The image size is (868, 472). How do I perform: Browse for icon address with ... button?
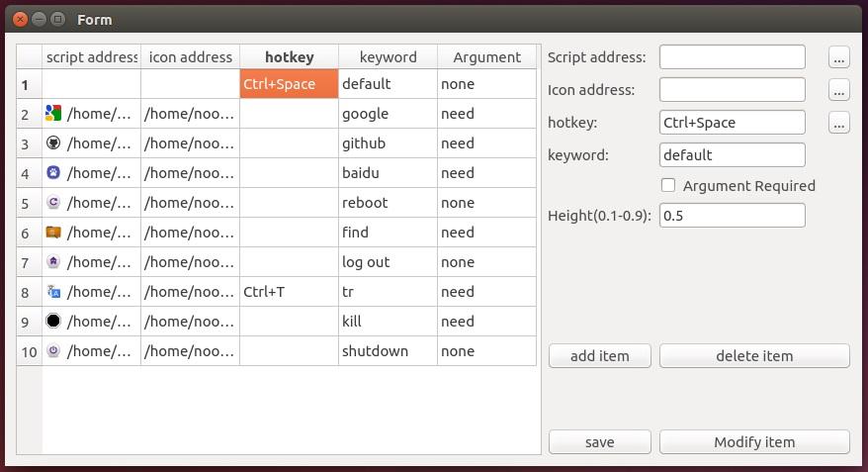click(839, 90)
